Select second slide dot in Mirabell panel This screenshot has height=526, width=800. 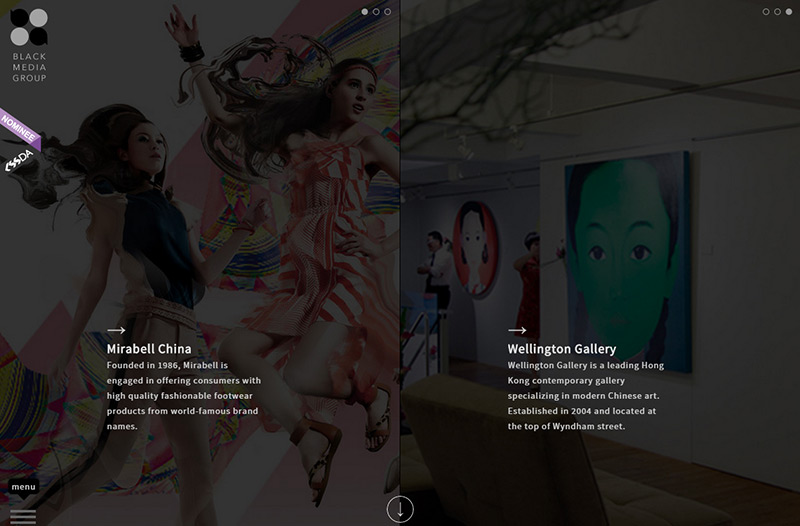click(376, 12)
